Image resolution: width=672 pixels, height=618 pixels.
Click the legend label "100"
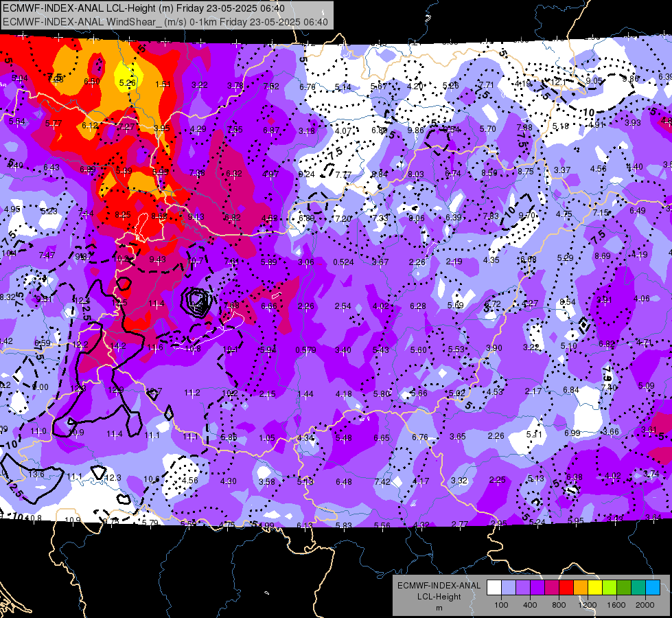tap(501, 605)
